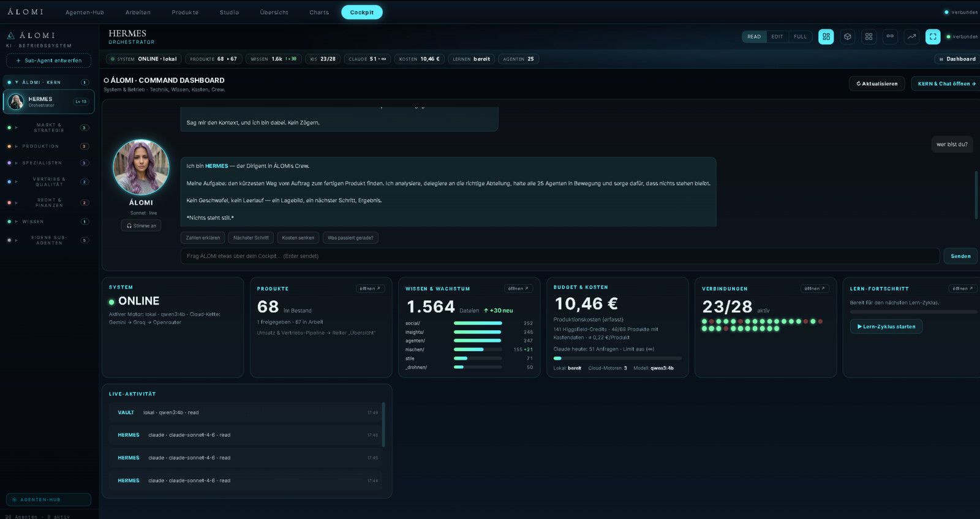
Task: Click the Lern-Fortschritt progress bar
Action: pyautogui.click(x=913, y=312)
